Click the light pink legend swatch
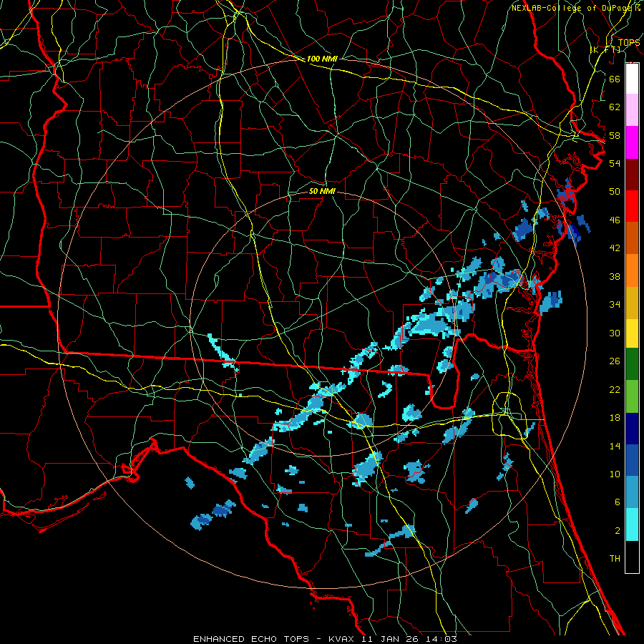The image size is (644, 644). tap(632, 110)
